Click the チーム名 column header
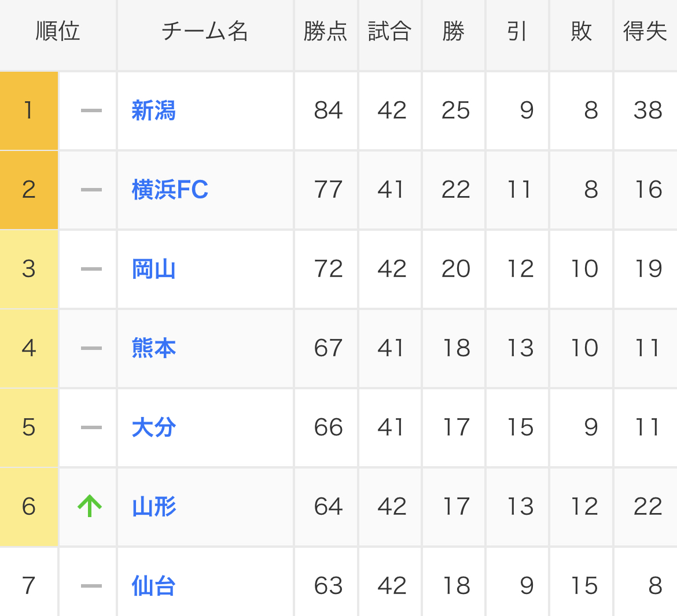The height and width of the screenshot is (616, 677). (205, 32)
